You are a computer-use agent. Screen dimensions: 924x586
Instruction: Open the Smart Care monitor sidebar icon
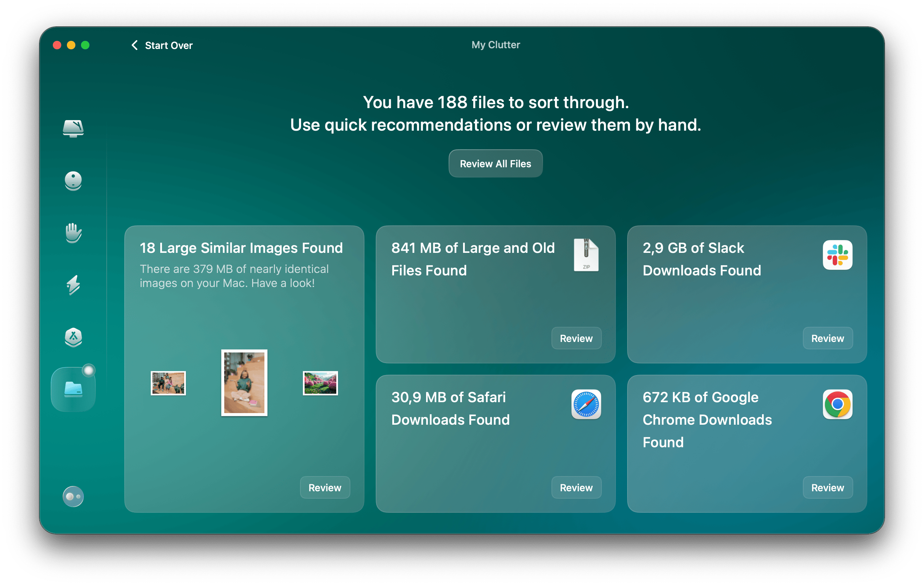pos(73,128)
